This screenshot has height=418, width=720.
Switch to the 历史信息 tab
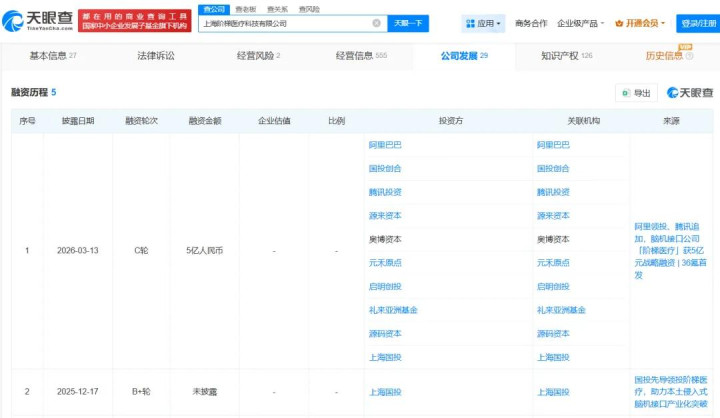664,56
